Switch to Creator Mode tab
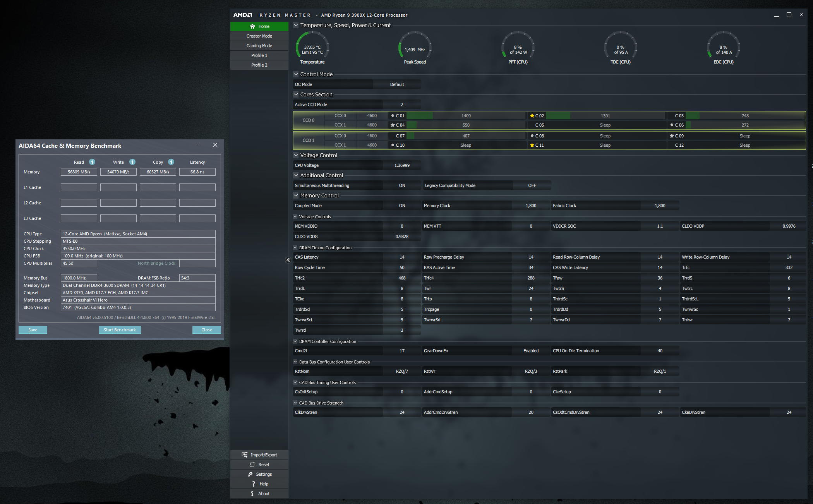 (259, 36)
